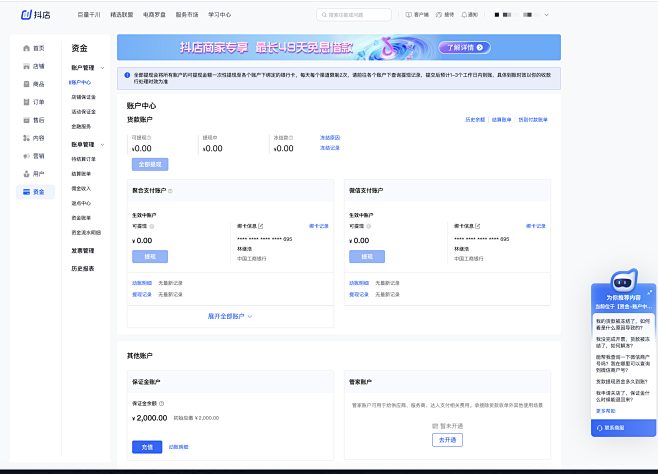Screen dimensions: 658x474
Task: Collapse the assistant panel with its top-right icon
Action: coord(649,292)
